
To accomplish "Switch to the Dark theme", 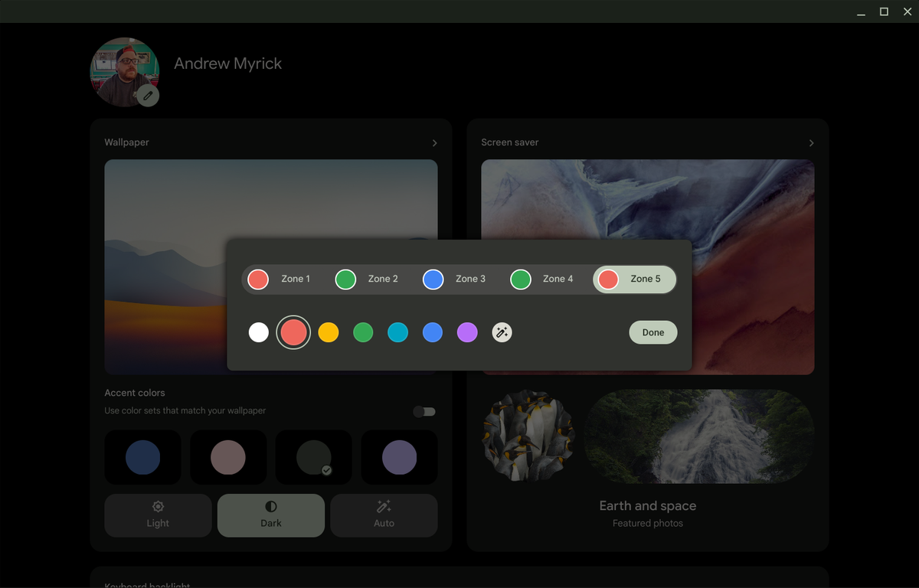I will click(x=271, y=514).
